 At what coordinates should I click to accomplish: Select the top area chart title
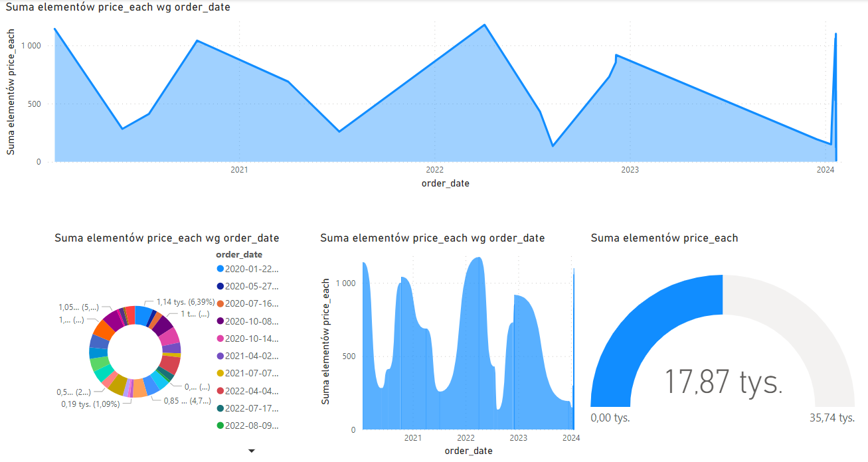click(118, 7)
